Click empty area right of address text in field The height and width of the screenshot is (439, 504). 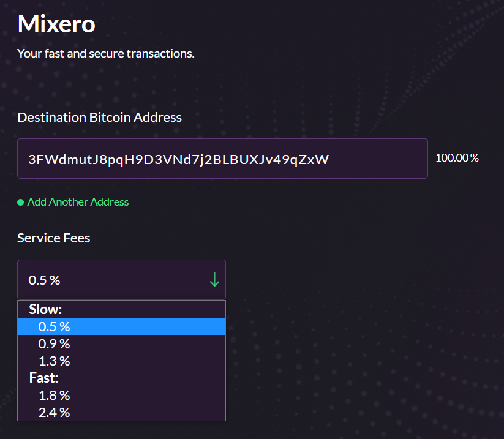(x=378, y=159)
